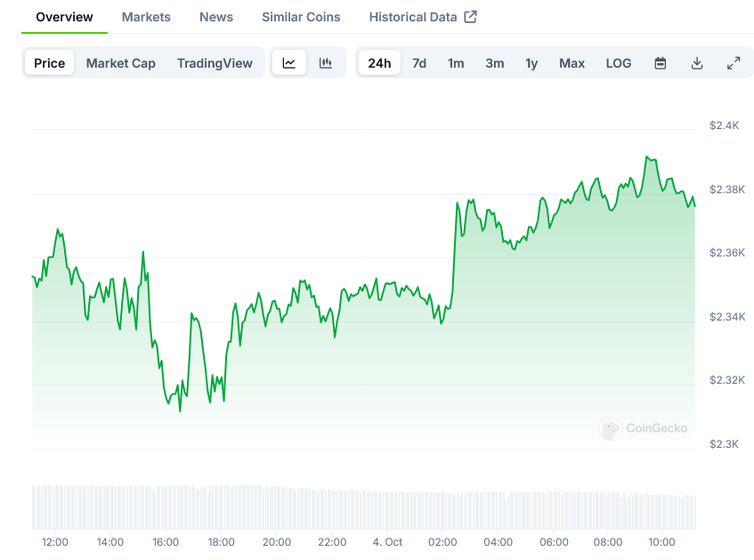Image resolution: width=754 pixels, height=560 pixels.
Task: Open the Markets tab
Action: point(146,17)
